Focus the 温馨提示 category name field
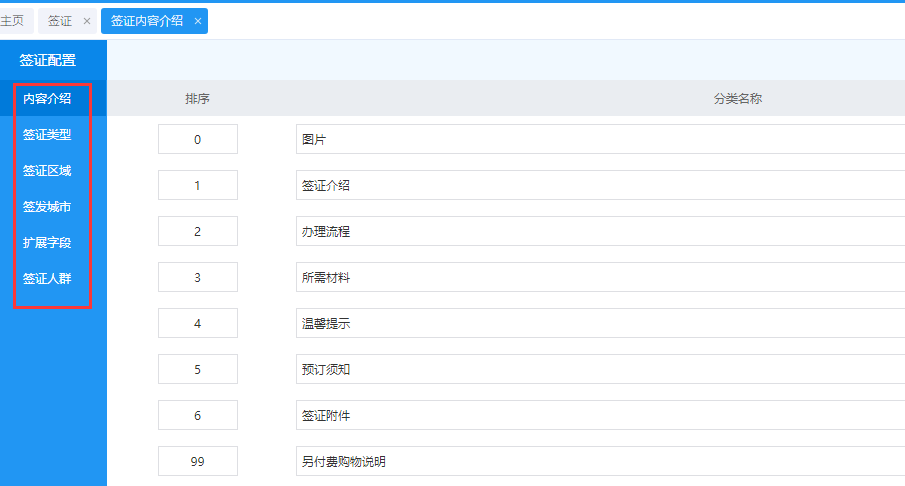This screenshot has height=486, width=905. (x=600, y=323)
